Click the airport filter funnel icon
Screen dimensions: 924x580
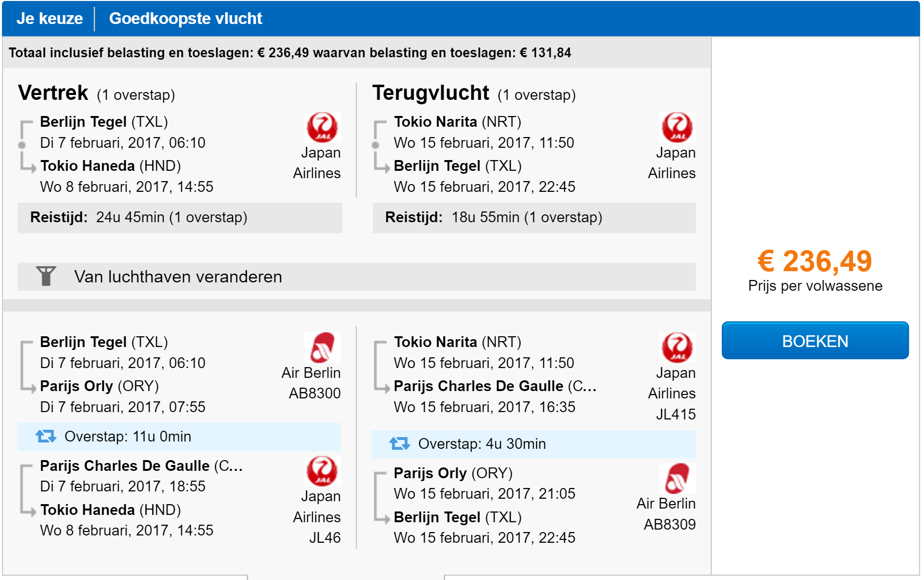pos(46,276)
